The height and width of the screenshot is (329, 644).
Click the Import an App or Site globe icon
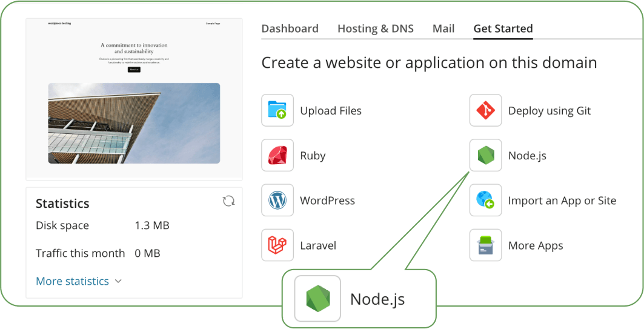(x=485, y=201)
